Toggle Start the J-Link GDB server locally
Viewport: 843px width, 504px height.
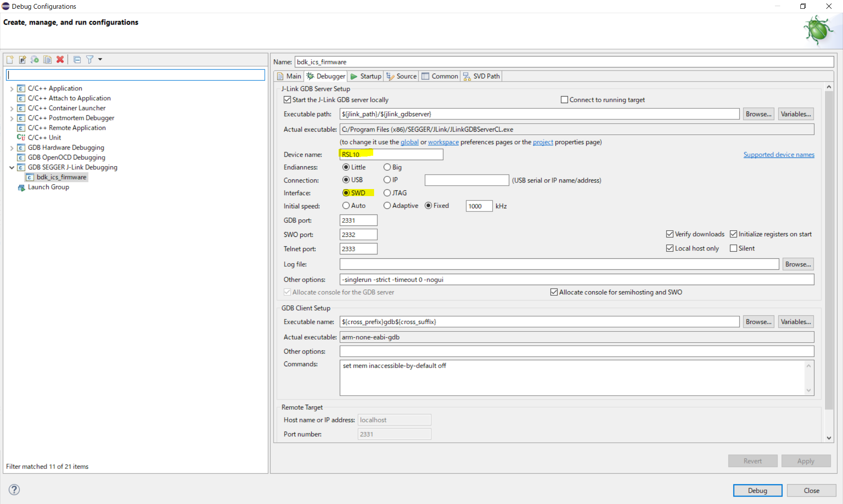coord(287,100)
